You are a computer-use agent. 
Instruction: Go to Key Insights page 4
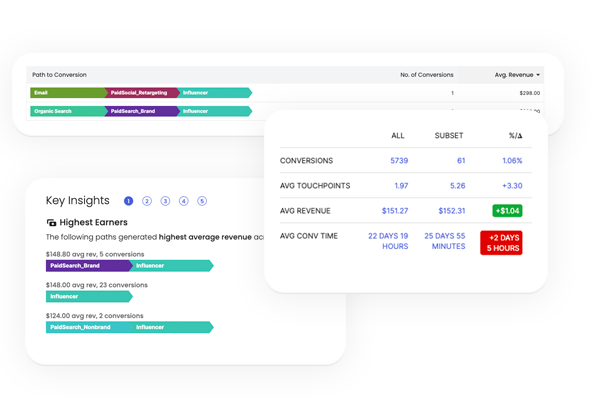[x=184, y=201]
